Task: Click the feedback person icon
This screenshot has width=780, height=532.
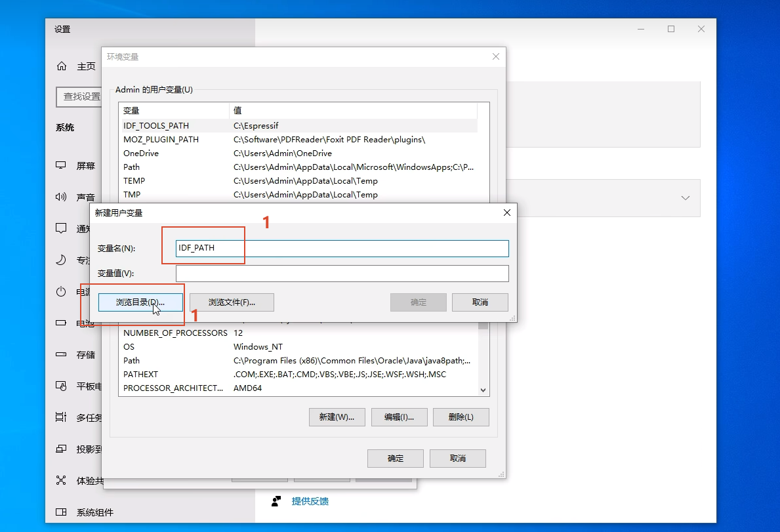Action: pos(276,501)
